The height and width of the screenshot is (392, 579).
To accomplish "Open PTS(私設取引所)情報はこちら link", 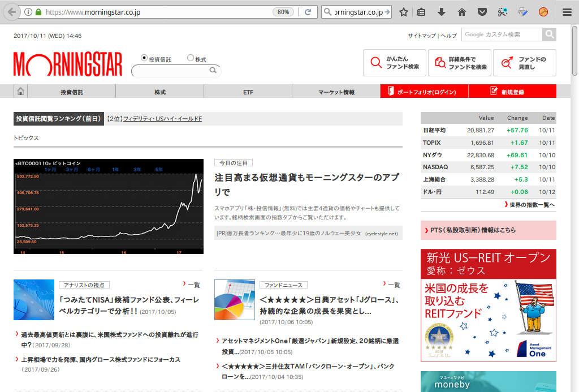I will (489, 230).
